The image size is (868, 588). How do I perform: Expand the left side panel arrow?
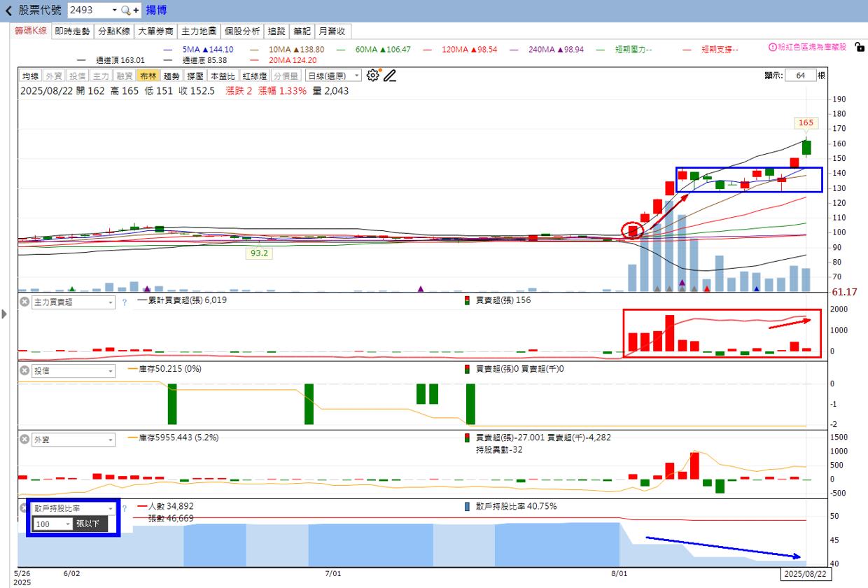5,314
